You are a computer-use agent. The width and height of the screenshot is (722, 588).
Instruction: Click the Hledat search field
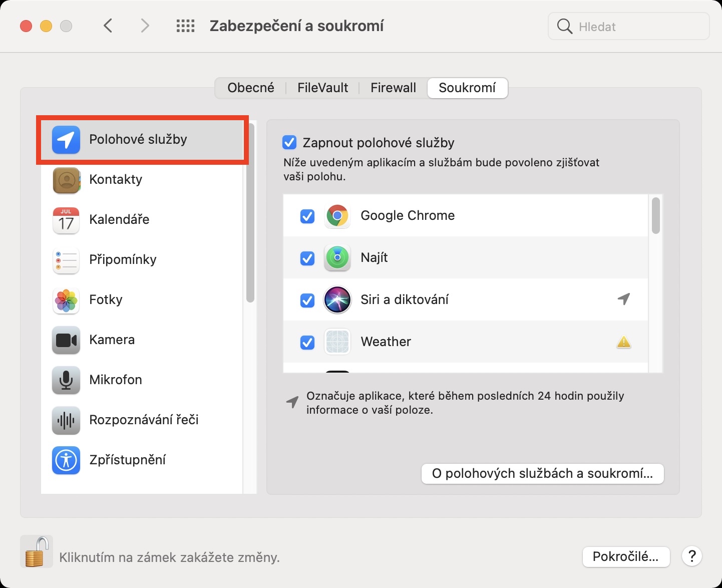tap(636, 27)
